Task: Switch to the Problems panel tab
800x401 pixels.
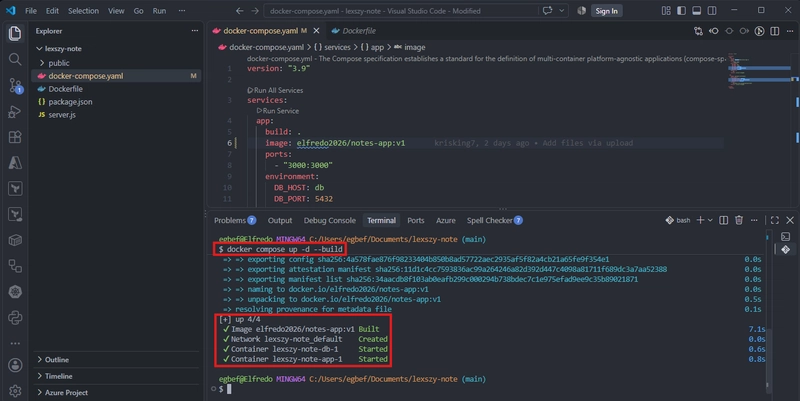Action: point(235,220)
